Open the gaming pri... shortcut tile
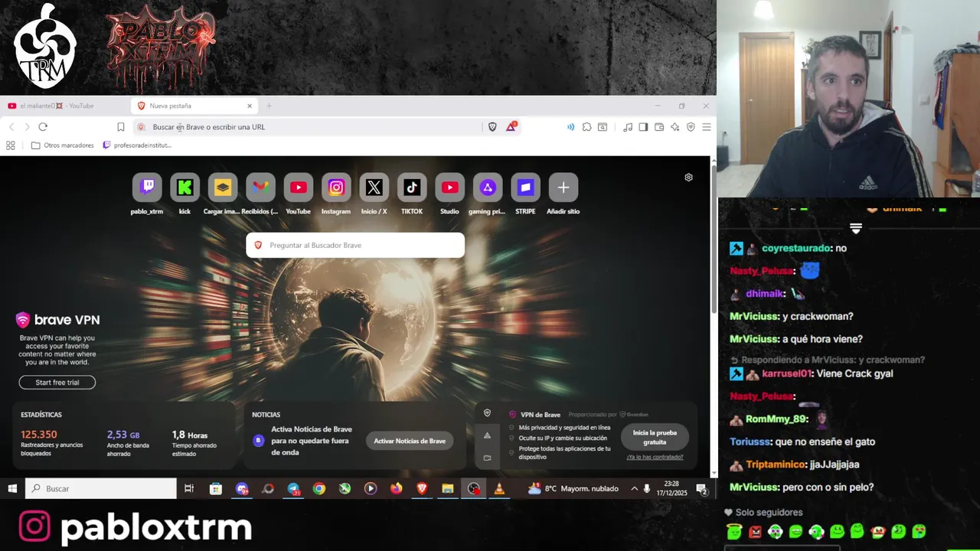The image size is (980, 551). point(487,187)
